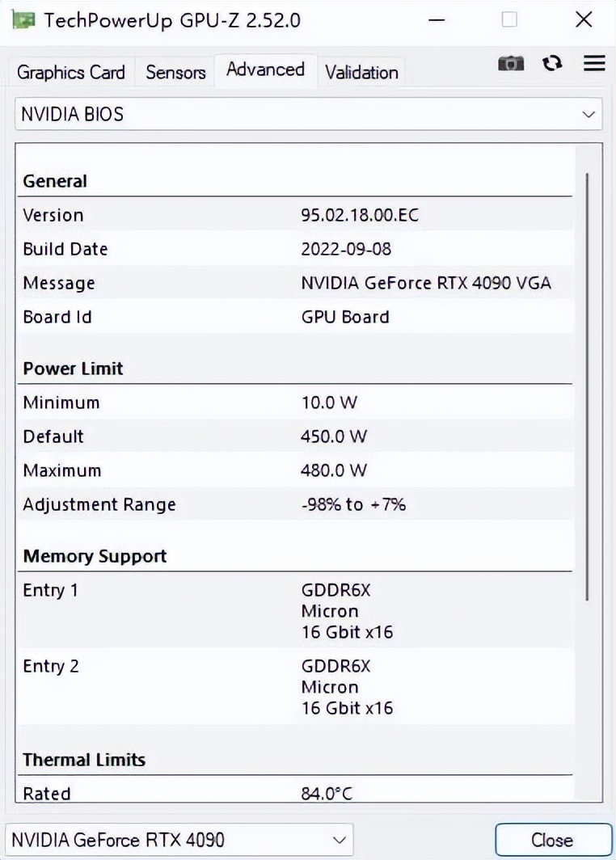
Task: Open the NVIDIA BIOS dropdown
Action: tap(307, 114)
